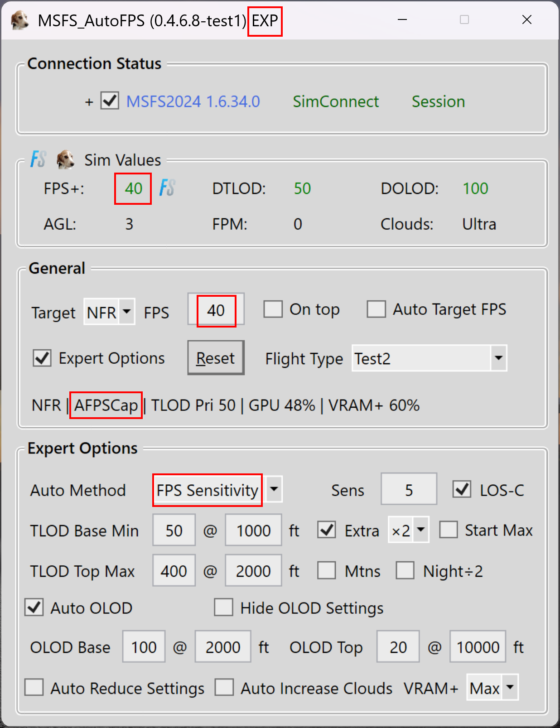Click TLOD Base Min altitude field 1000
Viewport: 560px width, 728px height.
pos(254,530)
